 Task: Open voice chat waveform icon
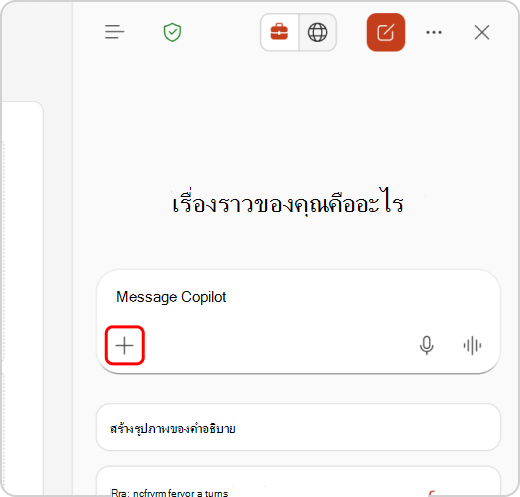472,346
